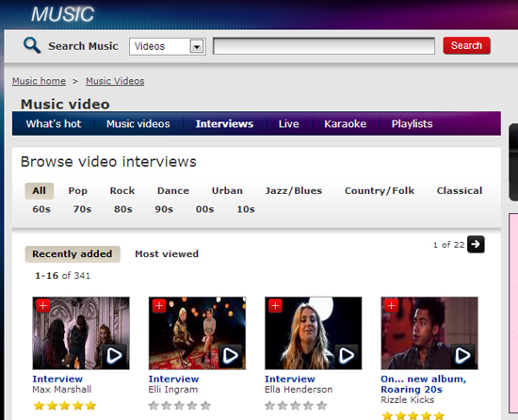Select Recently added sorting
Image resolution: width=518 pixels, height=420 pixels.
click(x=73, y=254)
